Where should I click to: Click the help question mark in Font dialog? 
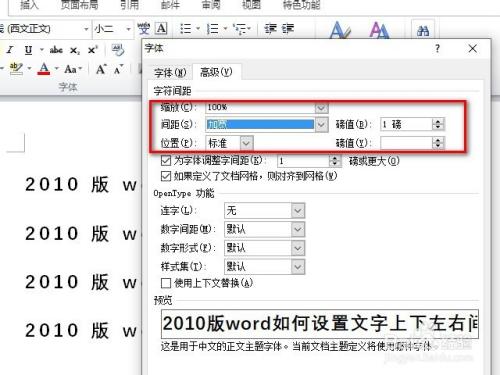tap(437, 49)
